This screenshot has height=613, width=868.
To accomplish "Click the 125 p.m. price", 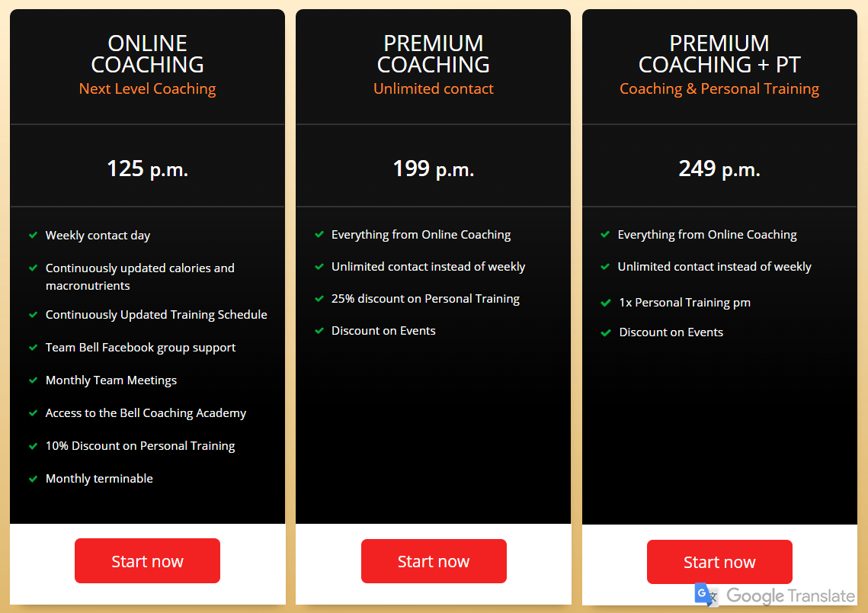I will (147, 168).
